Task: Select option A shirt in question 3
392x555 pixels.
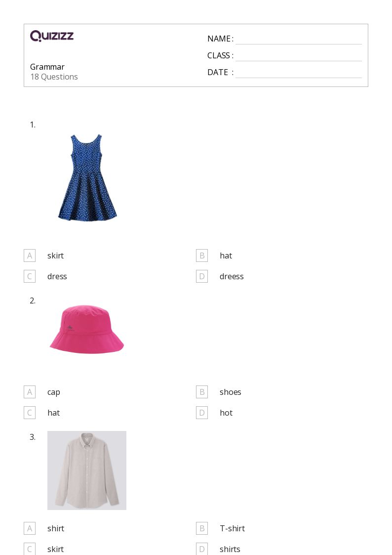Action: (30, 528)
